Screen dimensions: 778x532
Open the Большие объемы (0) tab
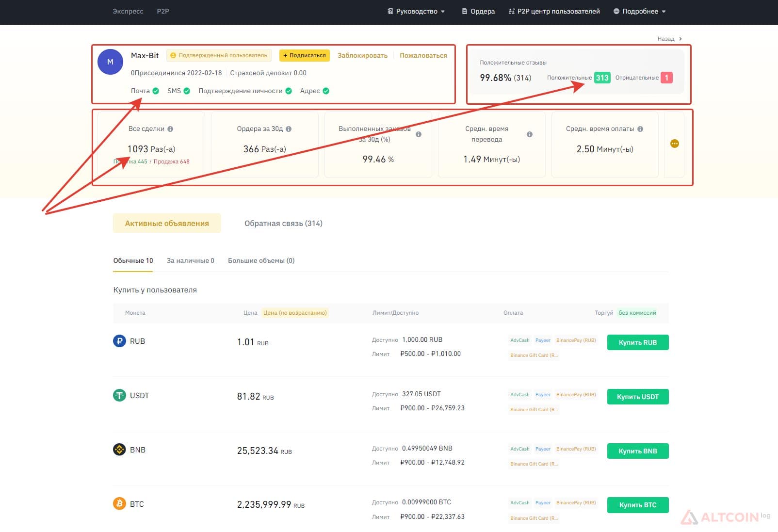261,260
